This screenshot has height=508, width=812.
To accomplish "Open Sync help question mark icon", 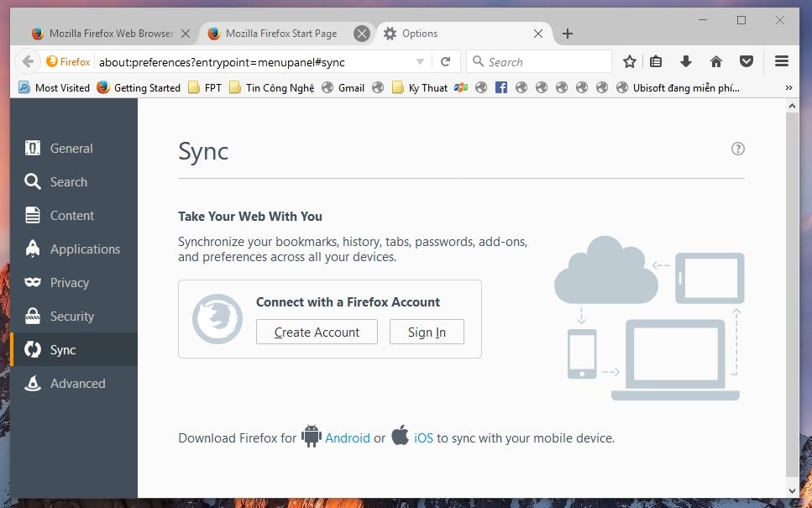I will tap(737, 149).
